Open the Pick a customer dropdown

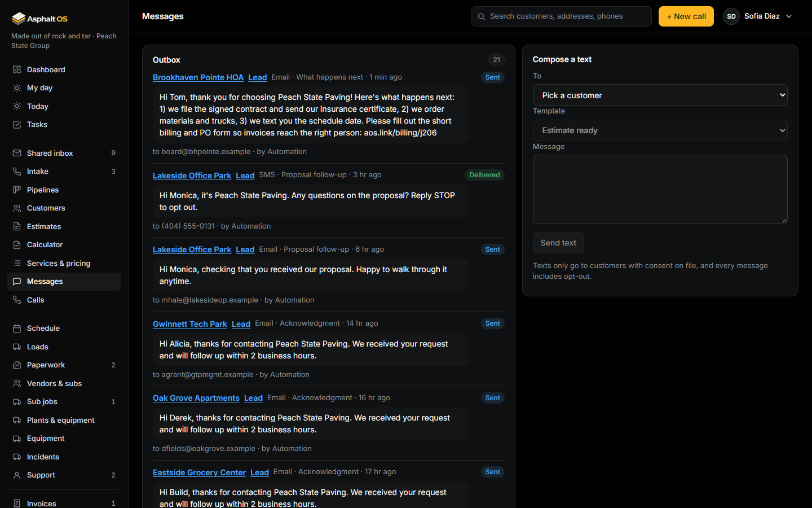(660, 95)
